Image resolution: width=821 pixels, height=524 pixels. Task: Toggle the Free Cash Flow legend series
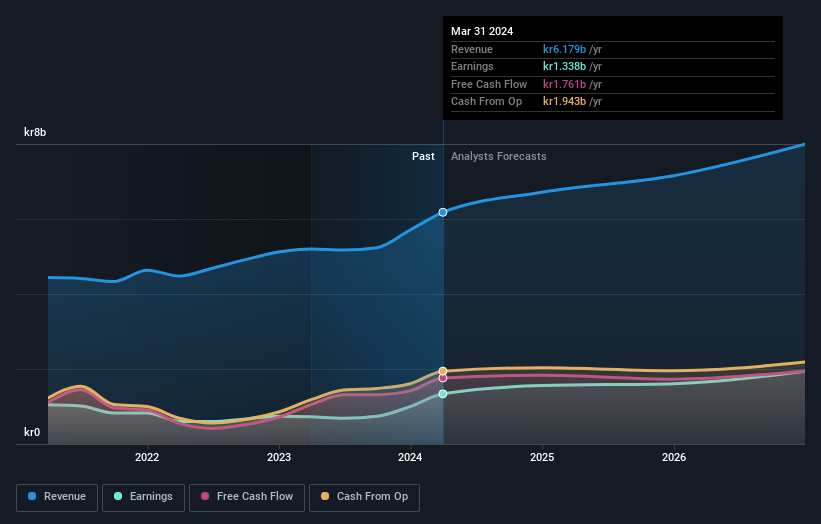247,497
